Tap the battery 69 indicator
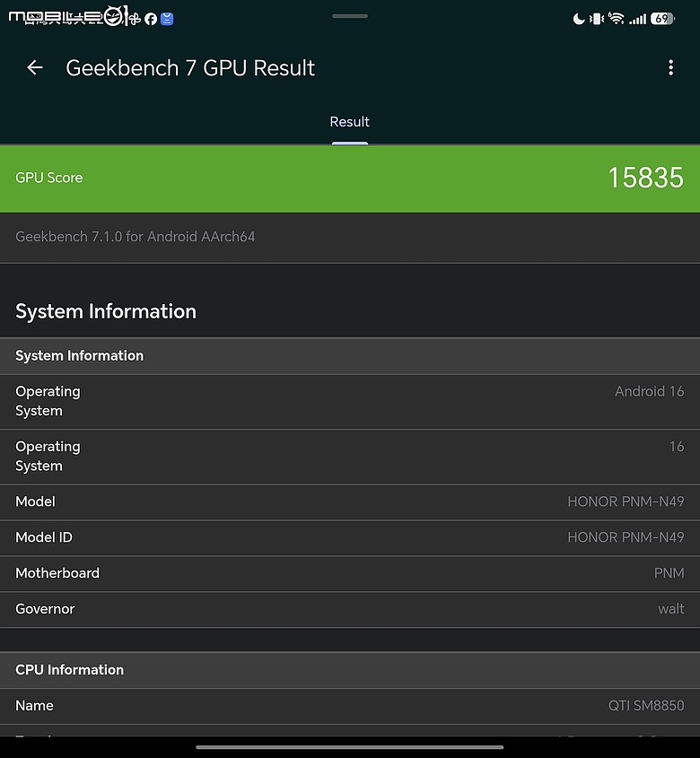This screenshot has height=758, width=700. pyautogui.click(x=662, y=19)
